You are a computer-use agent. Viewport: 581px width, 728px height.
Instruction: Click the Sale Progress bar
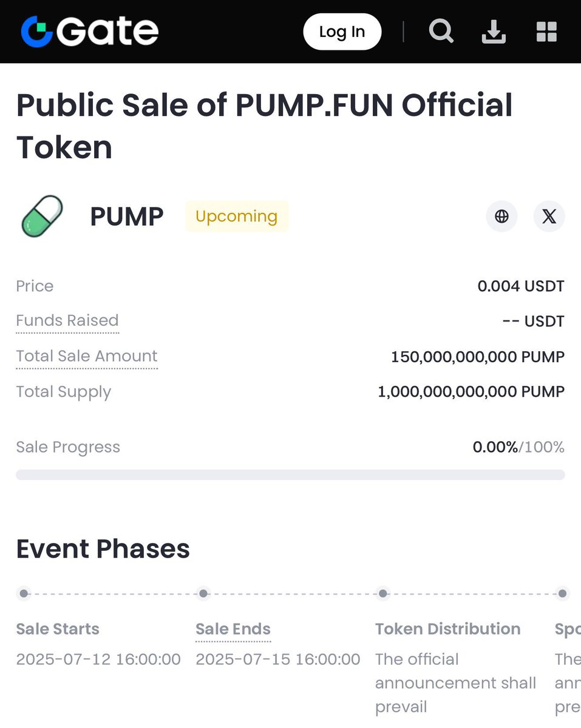tap(290, 474)
